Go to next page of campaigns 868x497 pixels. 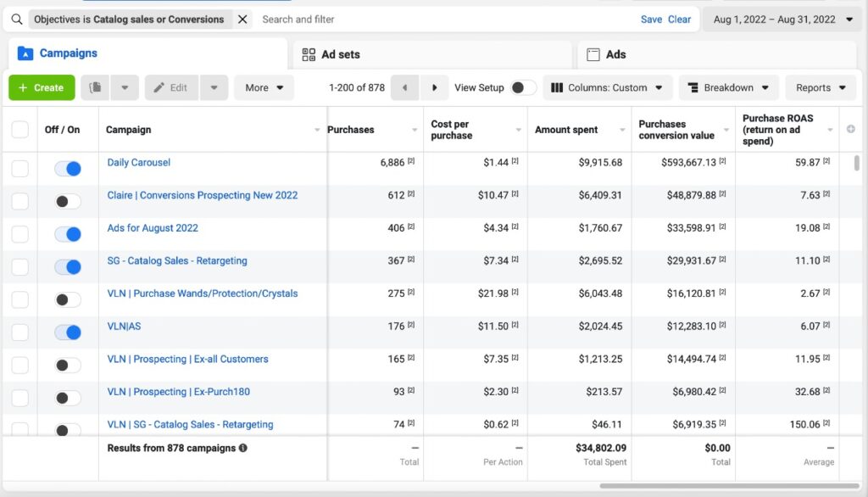(x=434, y=87)
